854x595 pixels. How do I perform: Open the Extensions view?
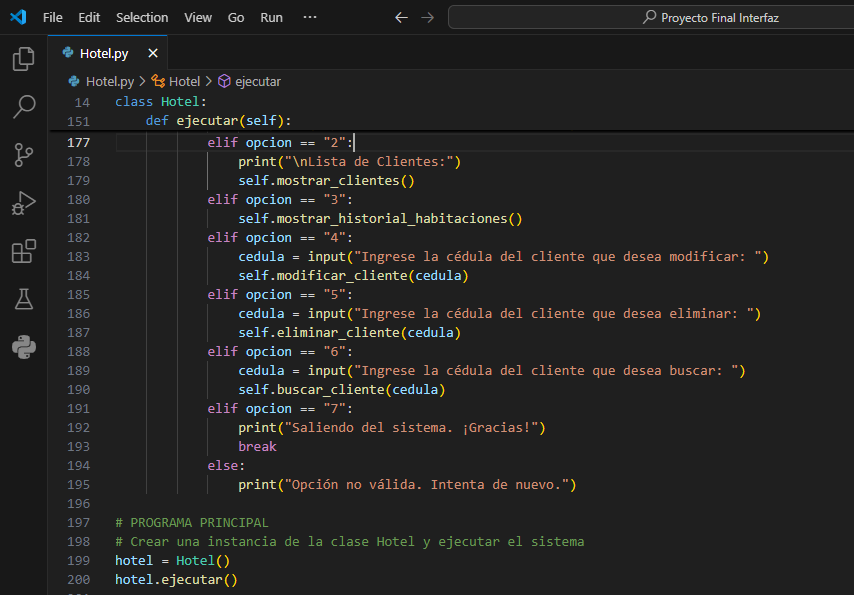tap(23, 251)
